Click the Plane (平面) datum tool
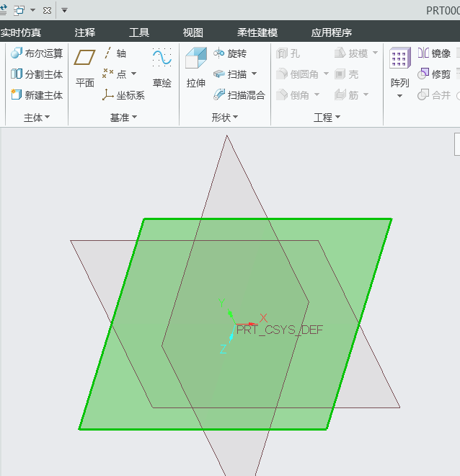This screenshot has width=460, height=476. [x=85, y=68]
